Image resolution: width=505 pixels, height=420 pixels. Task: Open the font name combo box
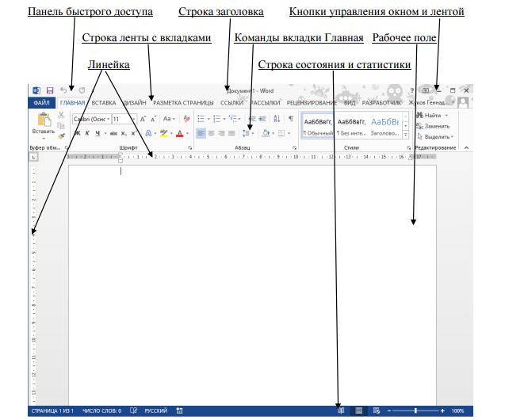point(92,119)
